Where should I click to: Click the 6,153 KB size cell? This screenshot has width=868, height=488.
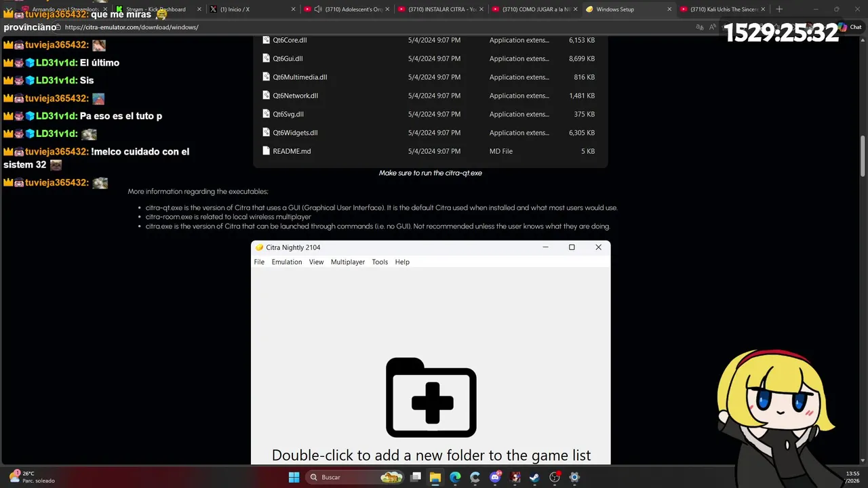point(582,40)
